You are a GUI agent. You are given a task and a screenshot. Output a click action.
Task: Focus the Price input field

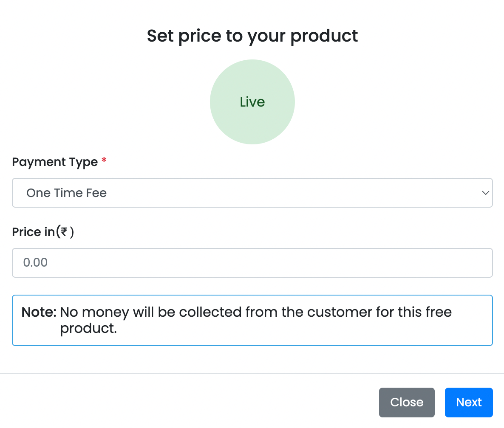pyautogui.click(x=252, y=263)
